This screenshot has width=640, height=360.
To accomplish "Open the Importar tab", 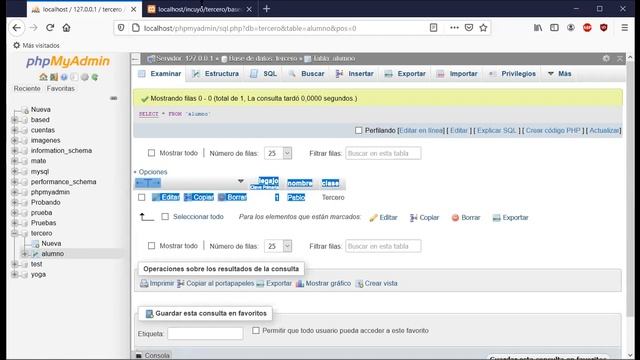I will [x=457, y=74].
